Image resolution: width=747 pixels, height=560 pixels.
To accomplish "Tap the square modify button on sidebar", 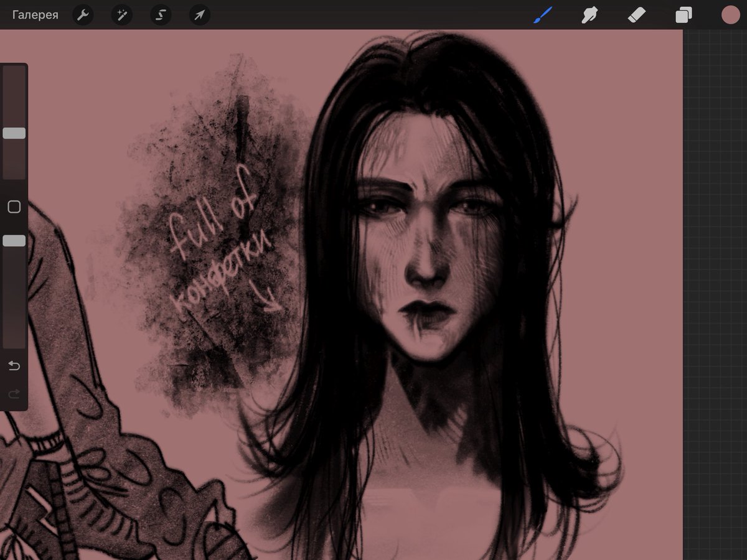I will coord(14,207).
